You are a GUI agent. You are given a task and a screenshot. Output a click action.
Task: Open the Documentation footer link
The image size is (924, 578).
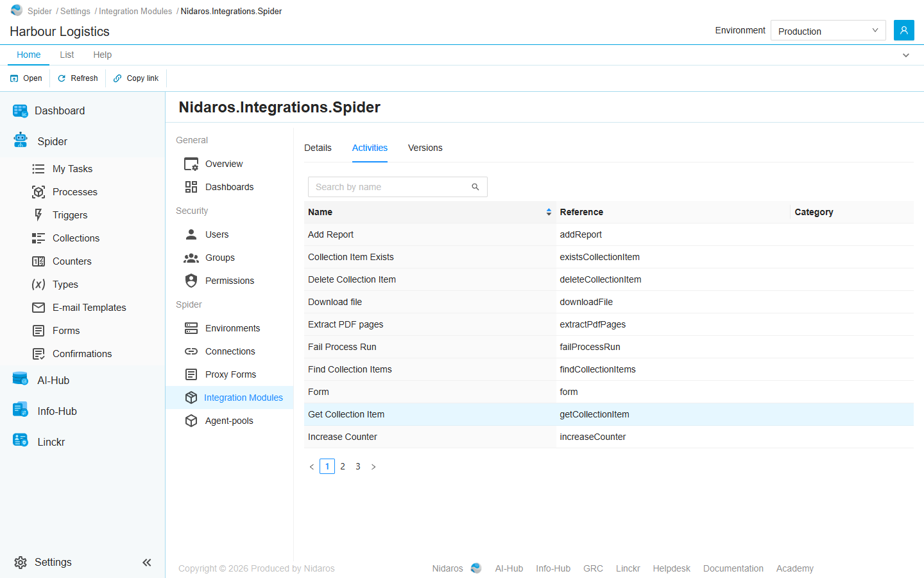click(x=733, y=568)
